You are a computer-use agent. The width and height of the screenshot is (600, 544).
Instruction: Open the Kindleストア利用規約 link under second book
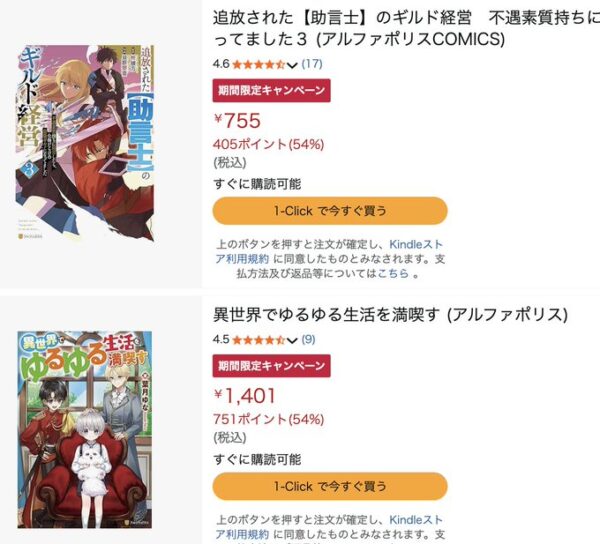[x=329, y=527]
